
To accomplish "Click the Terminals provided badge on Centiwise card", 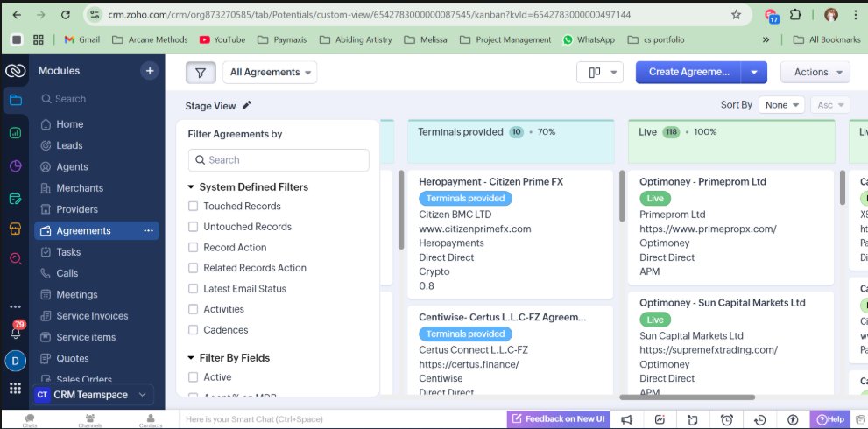I will coord(466,334).
